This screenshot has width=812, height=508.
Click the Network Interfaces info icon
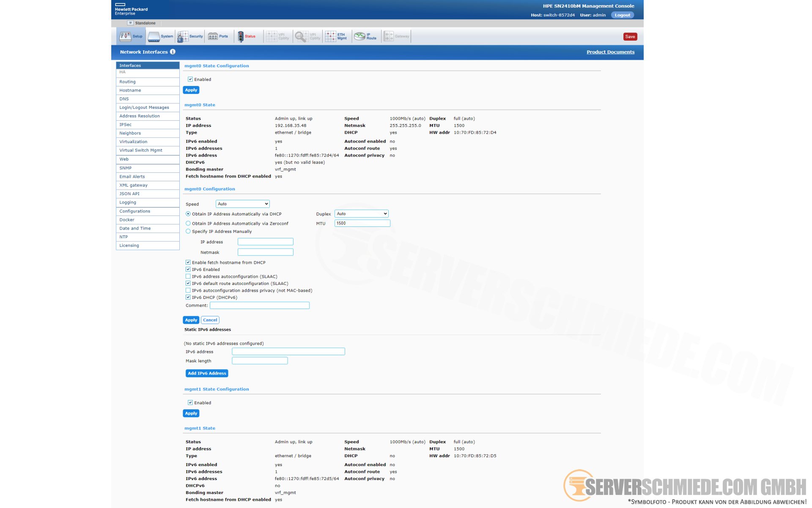(x=173, y=52)
